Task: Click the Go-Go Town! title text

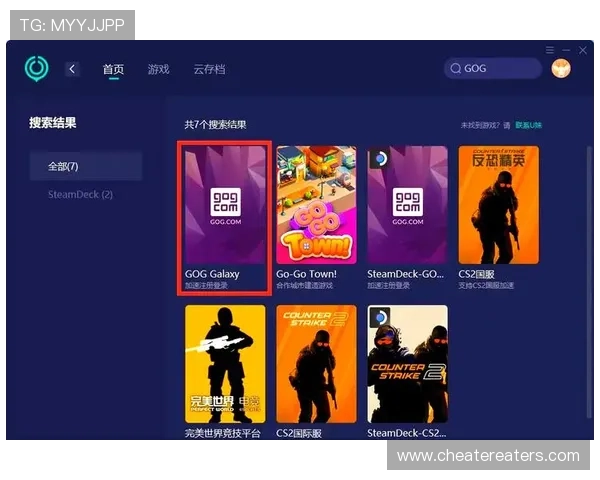Action: click(x=307, y=274)
